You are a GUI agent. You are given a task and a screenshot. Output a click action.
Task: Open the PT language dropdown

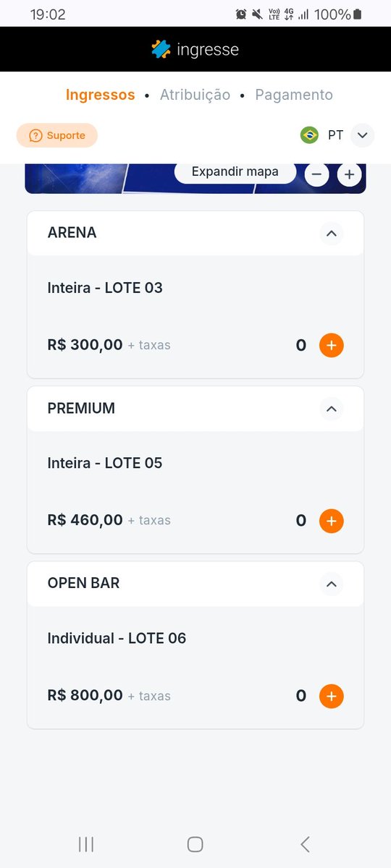click(x=363, y=135)
